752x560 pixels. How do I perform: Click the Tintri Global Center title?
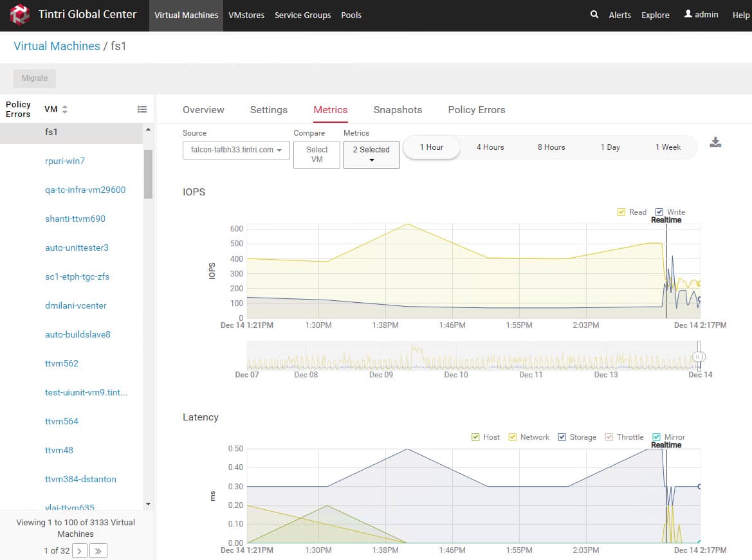87,14
